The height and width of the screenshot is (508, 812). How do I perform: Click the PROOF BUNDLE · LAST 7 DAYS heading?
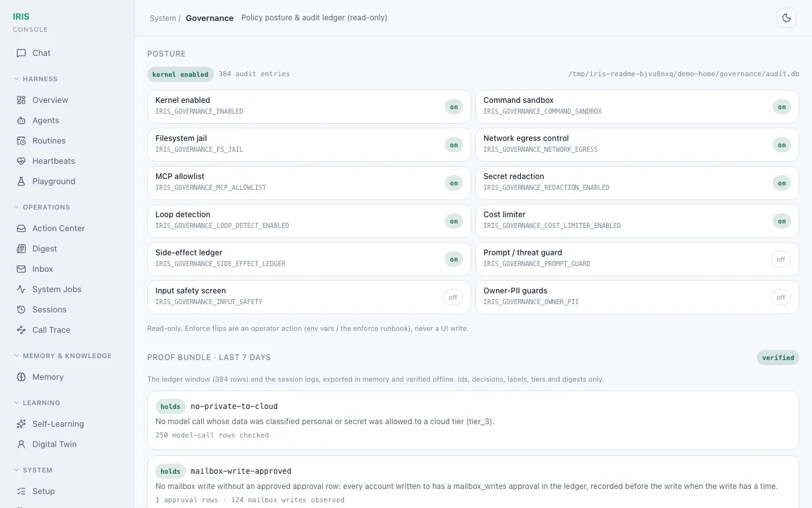[x=209, y=358]
